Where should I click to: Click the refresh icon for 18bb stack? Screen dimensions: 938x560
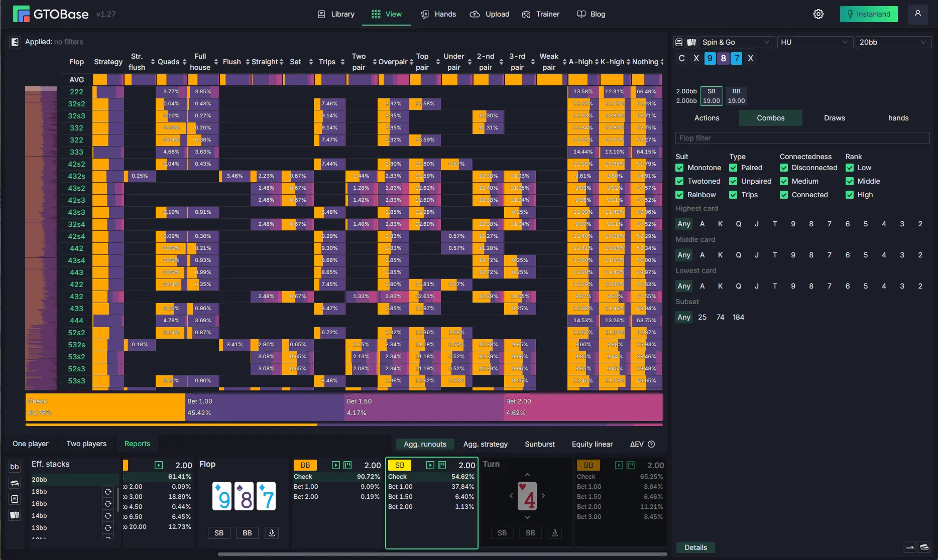tap(107, 492)
